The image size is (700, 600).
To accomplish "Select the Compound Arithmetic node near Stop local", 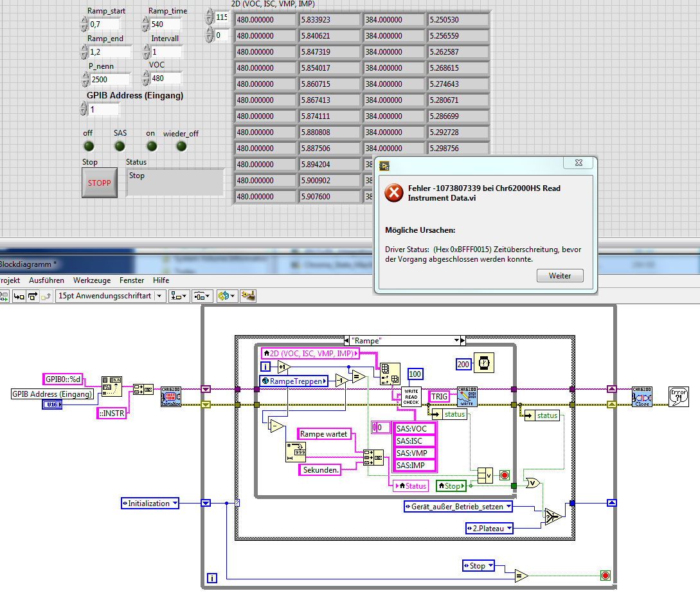I will pyautogui.click(x=485, y=475).
